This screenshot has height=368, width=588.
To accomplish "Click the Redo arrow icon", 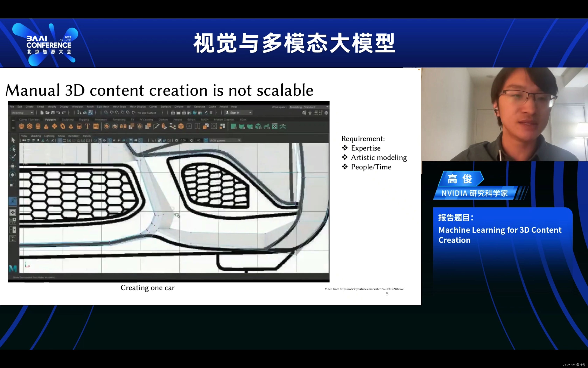I will [x=64, y=113].
